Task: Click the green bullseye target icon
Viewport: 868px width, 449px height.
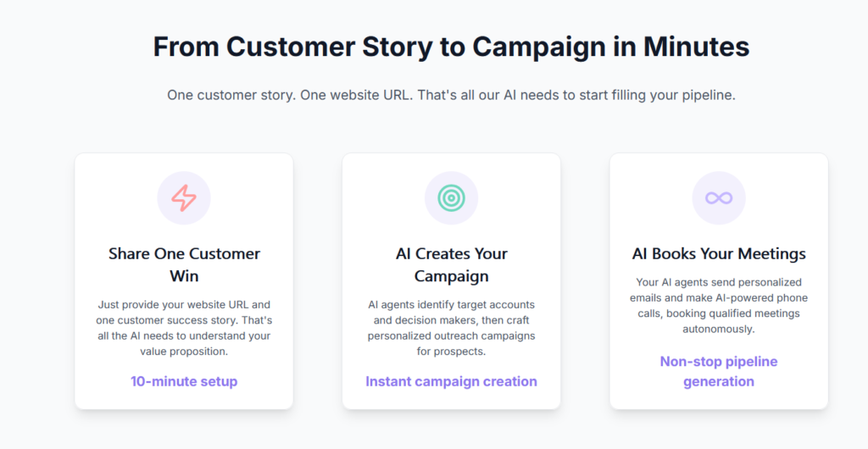Action: [x=451, y=198]
